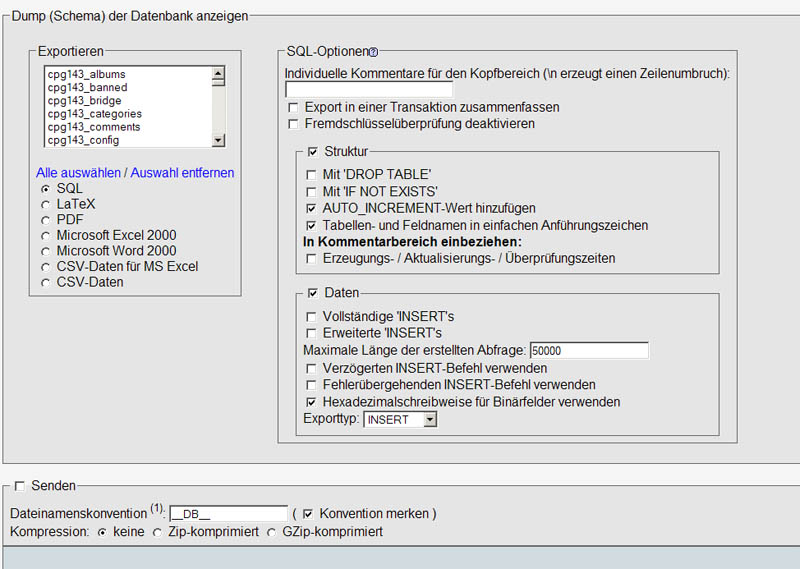Click the Kopfbereich comments input field
Image resolution: width=800 pixels, height=569 pixels.
pos(368,90)
